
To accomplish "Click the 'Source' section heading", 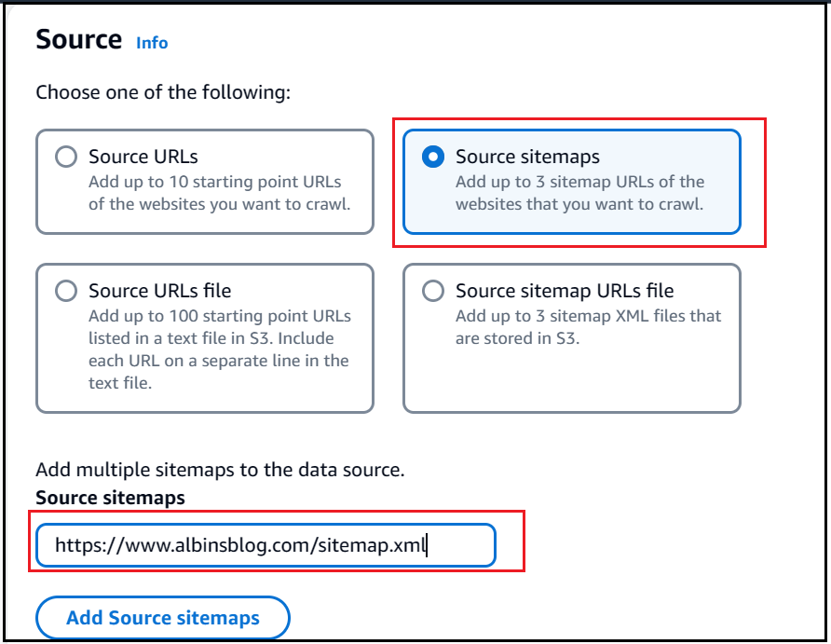I will point(79,40).
